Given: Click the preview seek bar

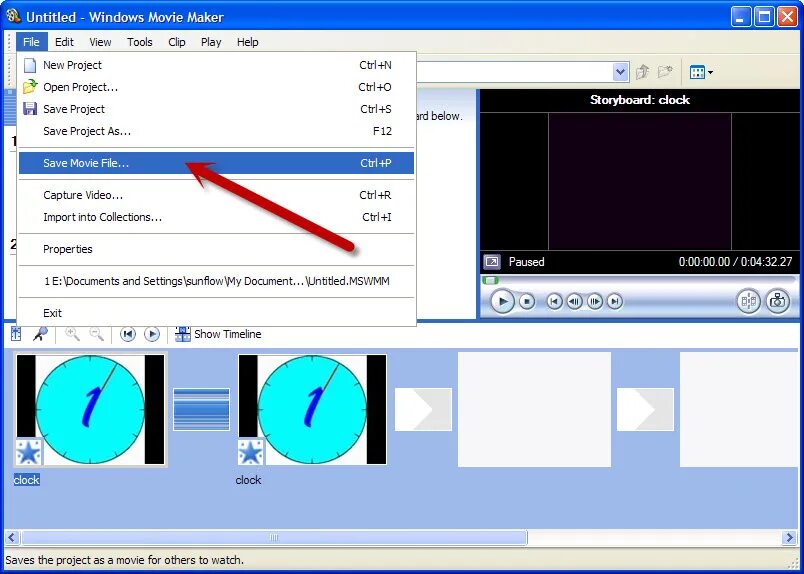Looking at the screenshot, I should (639, 281).
